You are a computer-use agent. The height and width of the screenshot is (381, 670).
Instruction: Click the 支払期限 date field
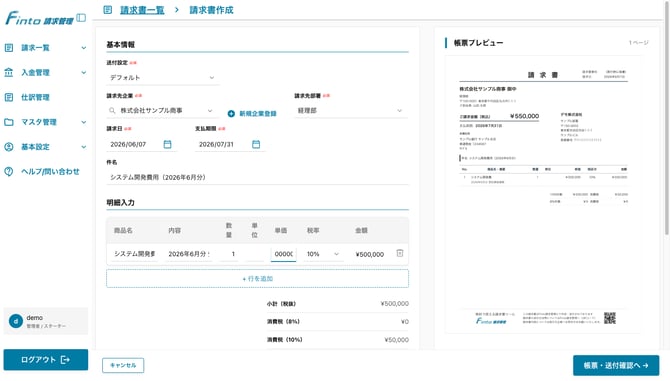[229, 144]
